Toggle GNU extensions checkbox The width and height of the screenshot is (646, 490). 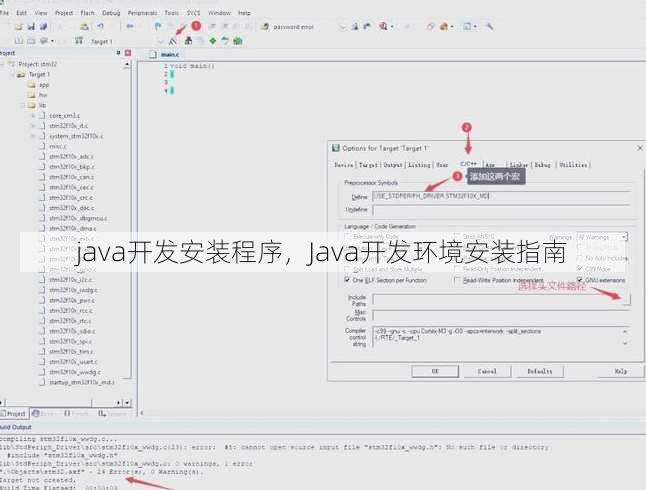580,280
